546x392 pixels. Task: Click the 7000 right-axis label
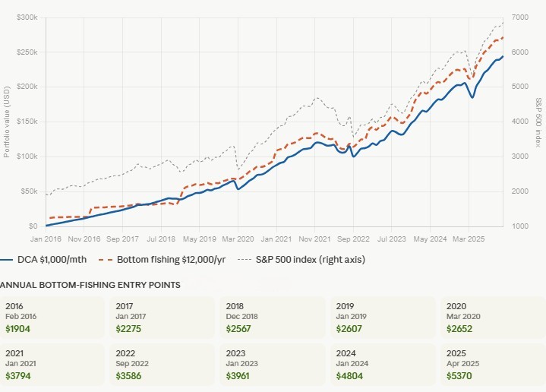pyautogui.click(x=519, y=17)
